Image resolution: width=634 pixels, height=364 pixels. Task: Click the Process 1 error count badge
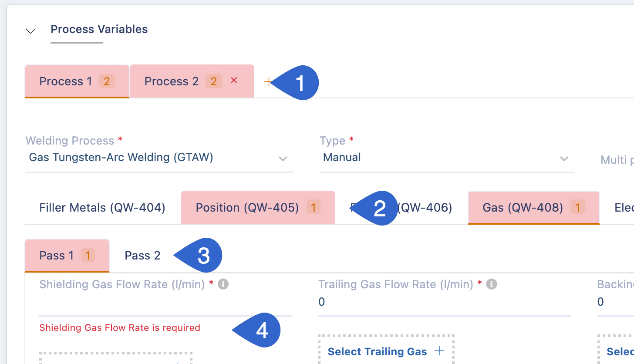[107, 81]
